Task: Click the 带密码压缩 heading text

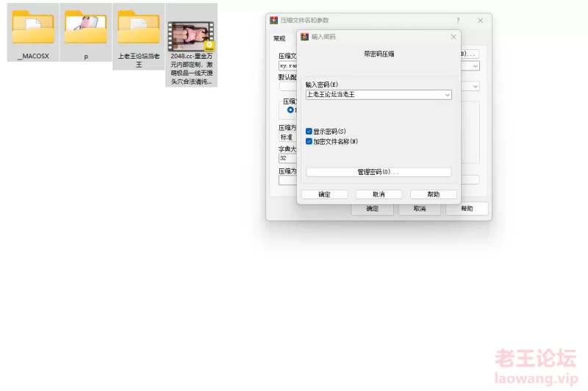Action: (379, 54)
